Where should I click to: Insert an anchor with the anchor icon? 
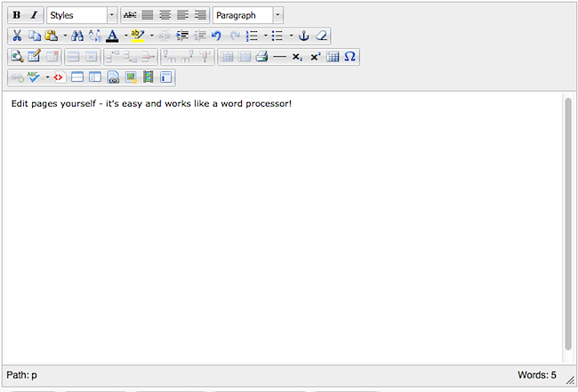[x=302, y=36]
